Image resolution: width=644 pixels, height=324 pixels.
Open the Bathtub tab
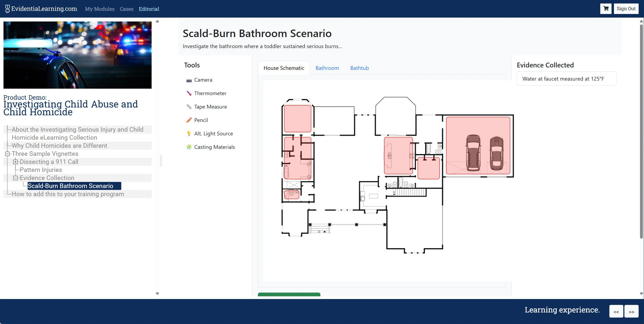click(x=359, y=68)
